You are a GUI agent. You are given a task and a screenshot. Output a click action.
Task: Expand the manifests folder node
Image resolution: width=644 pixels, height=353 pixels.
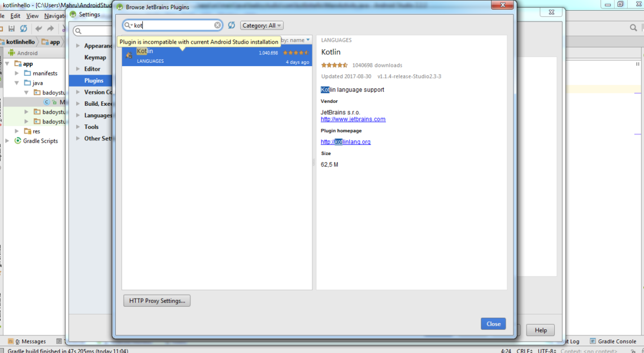pyautogui.click(x=17, y=74)
